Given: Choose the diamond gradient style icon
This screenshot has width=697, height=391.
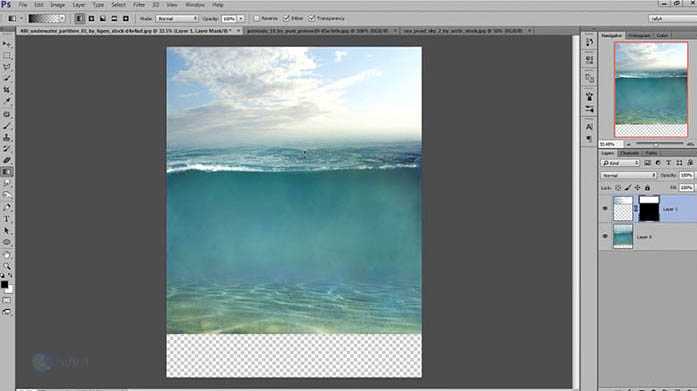Looking at the screenshot, I should pos(126,19).
